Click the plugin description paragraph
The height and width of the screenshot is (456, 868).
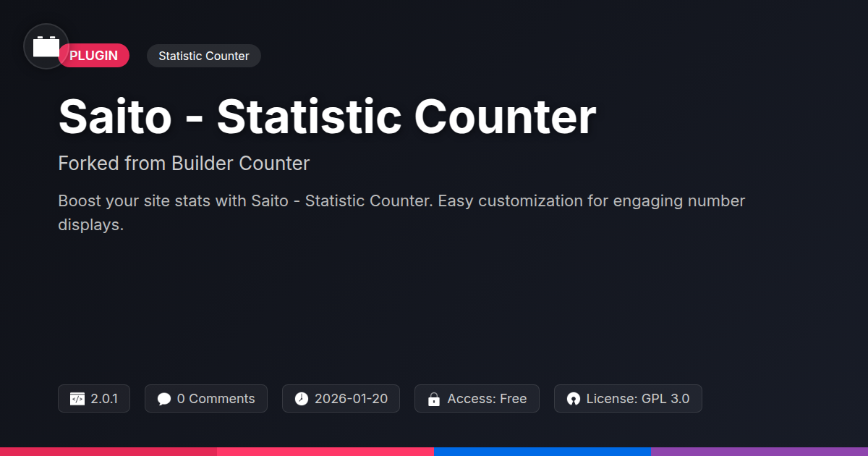pyautogui.click(x=401, y=213)
